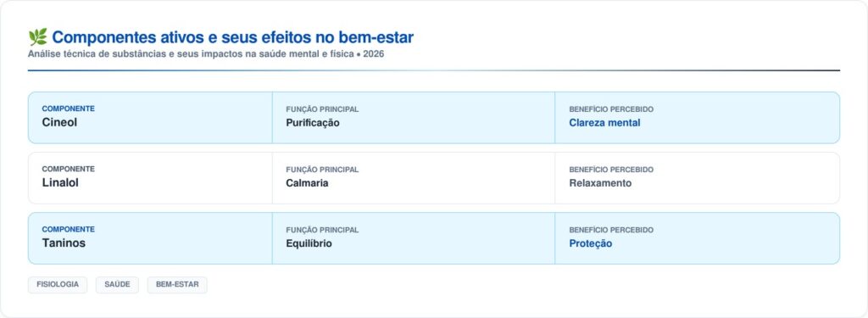
Task: Select the FISIOLOGIA tag
Action: click(58, 285)
